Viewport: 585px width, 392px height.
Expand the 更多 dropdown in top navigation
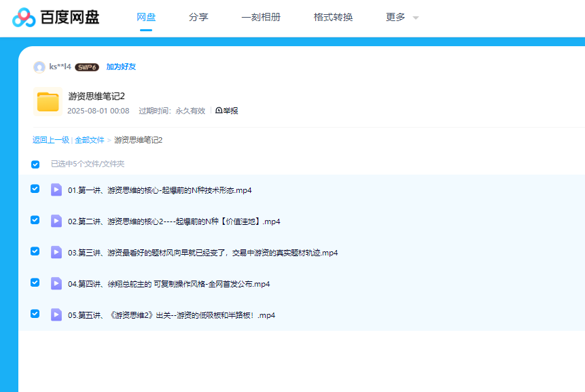(x=402, y=18)
